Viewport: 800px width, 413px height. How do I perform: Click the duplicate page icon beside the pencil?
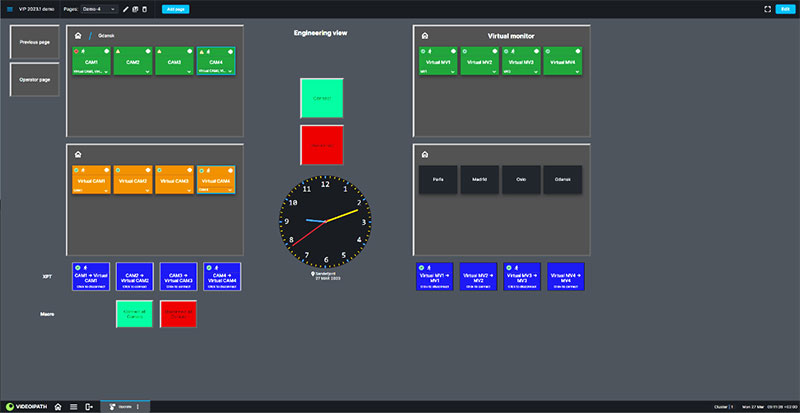(x=135, y=8)
